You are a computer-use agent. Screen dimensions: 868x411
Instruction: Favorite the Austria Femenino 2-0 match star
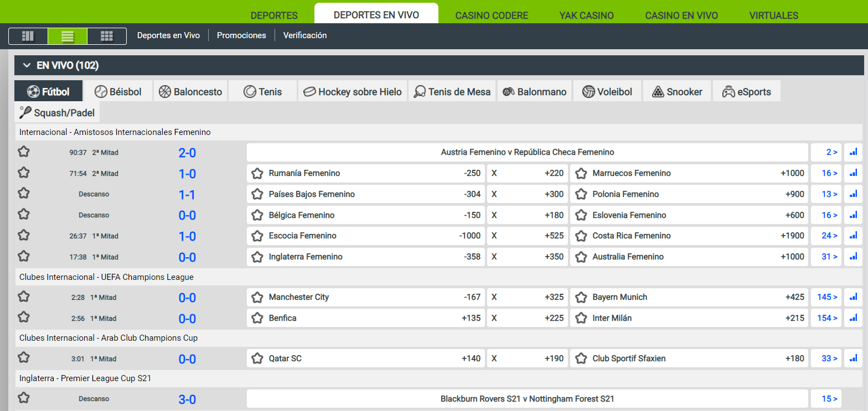coord(23,152)
